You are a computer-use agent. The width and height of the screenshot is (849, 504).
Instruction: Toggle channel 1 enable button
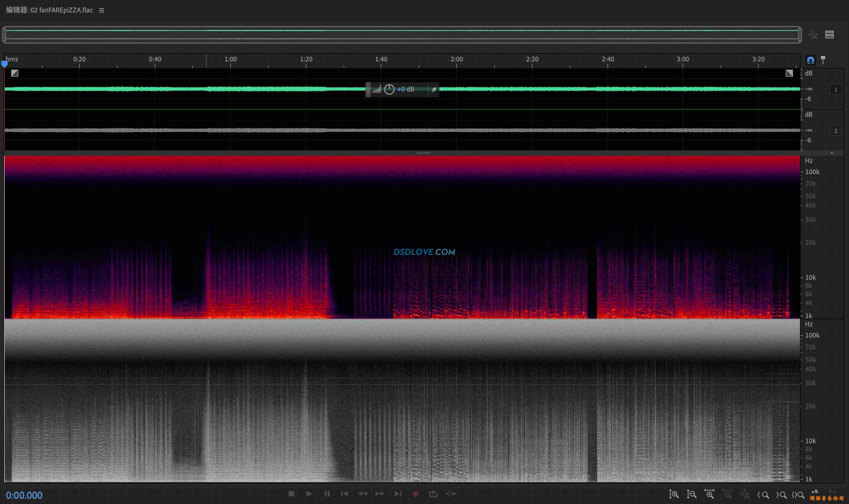[835, 90]
